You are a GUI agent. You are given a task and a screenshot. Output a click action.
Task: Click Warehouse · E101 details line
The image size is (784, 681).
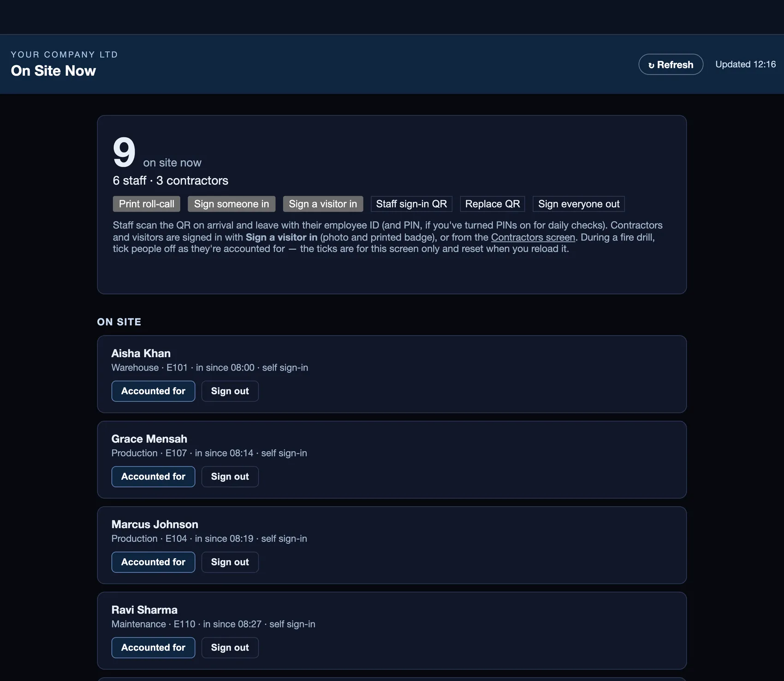pyautogui.click(x=210, y=368)
